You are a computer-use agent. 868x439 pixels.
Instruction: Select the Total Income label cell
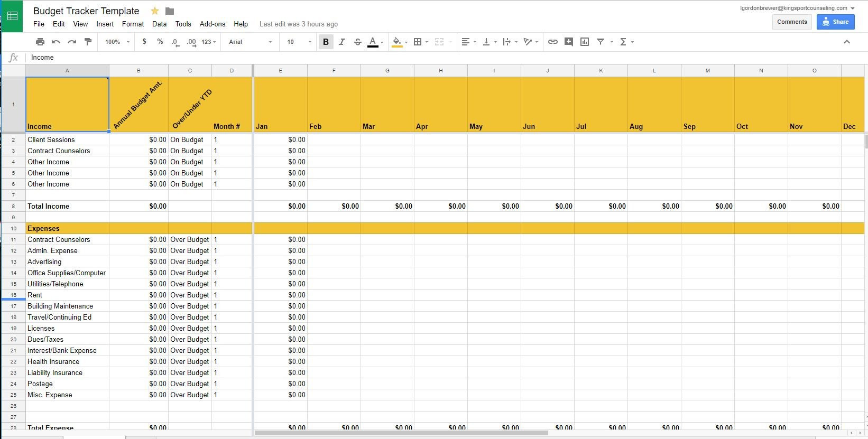(67, 206)
